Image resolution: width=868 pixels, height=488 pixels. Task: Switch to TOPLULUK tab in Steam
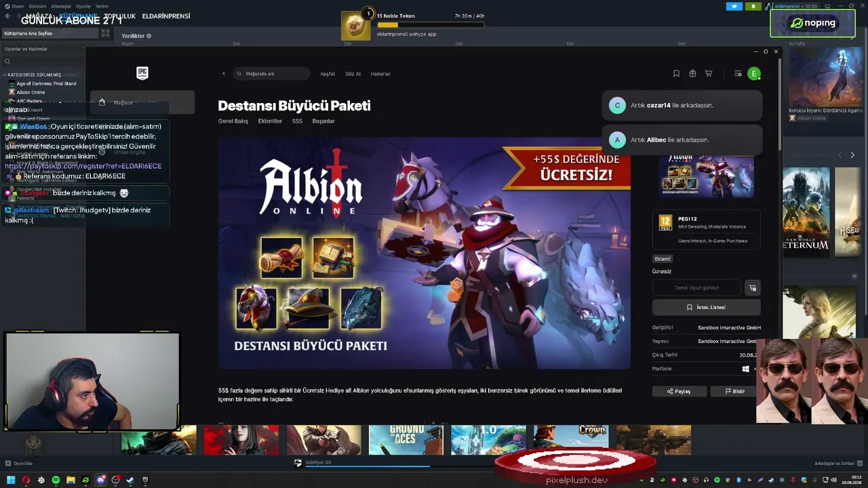click(120, 16)
